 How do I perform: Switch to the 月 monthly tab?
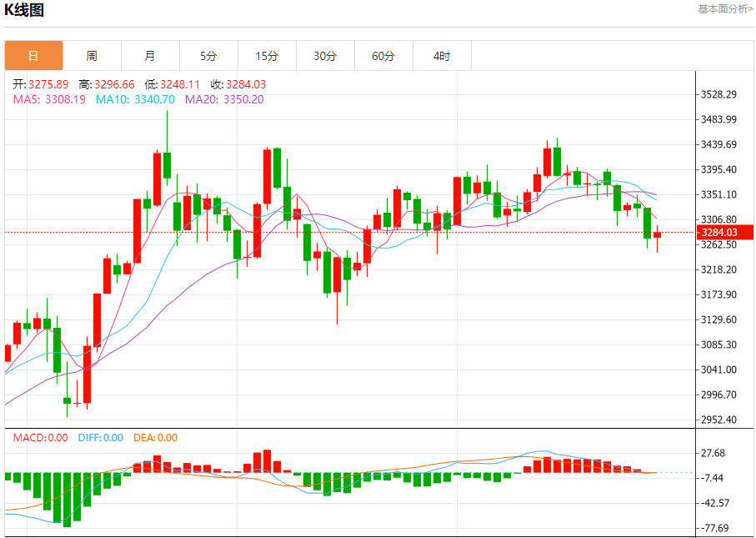point(150,56)
